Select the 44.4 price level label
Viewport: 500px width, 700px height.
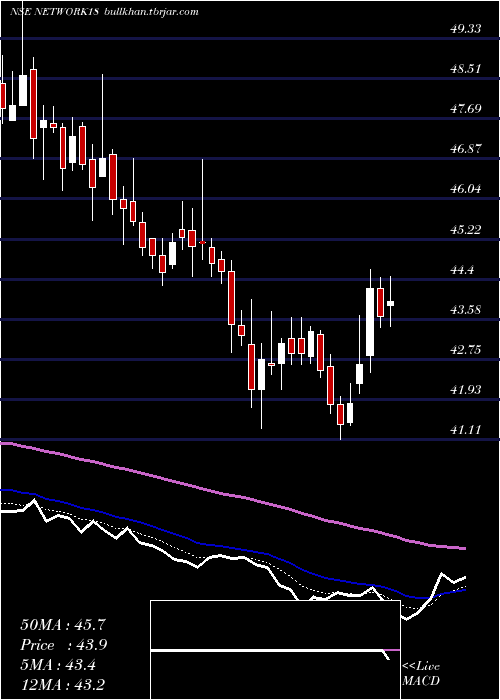pos(463,270)
